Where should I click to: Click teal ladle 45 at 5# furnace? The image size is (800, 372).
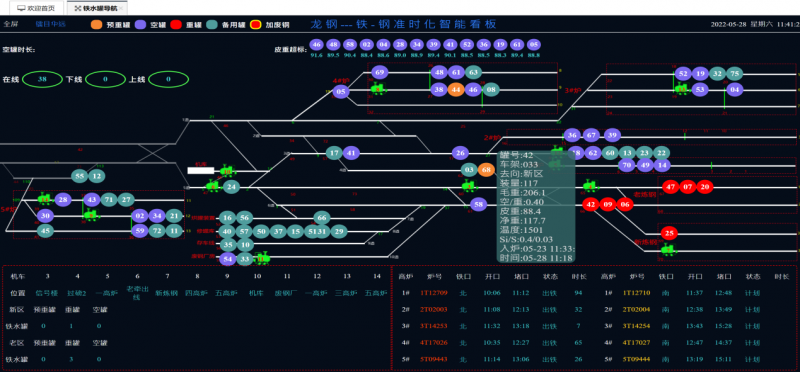45,231
